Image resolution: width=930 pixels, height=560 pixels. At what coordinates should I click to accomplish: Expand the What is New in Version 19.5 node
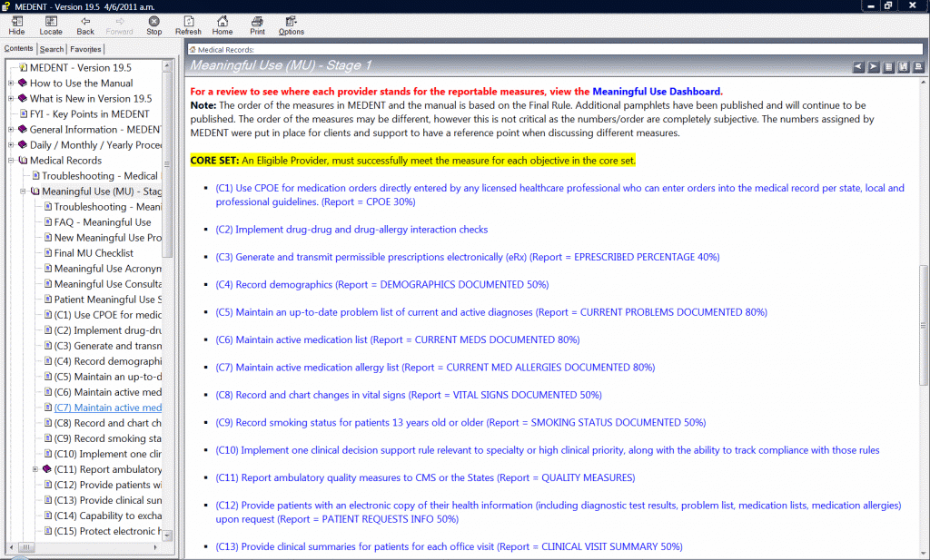click(x=11, y=98)
